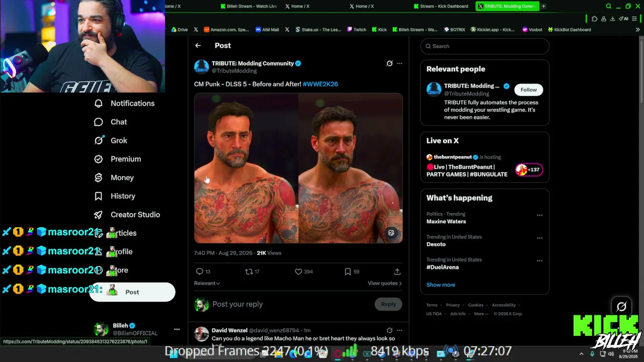Open more options for #DuelArena trend
The width and height of the screenshot is (644, 362).
(539, 261)
